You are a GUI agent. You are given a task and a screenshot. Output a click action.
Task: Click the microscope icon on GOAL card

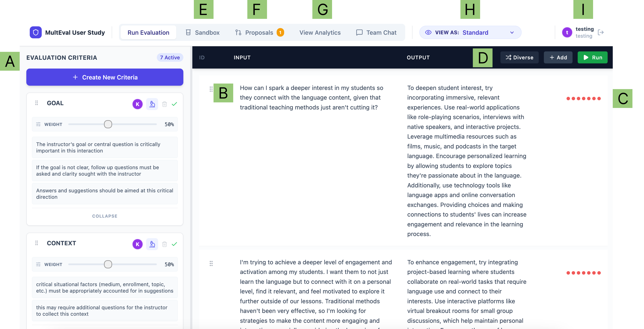click(x=152, y=104)
